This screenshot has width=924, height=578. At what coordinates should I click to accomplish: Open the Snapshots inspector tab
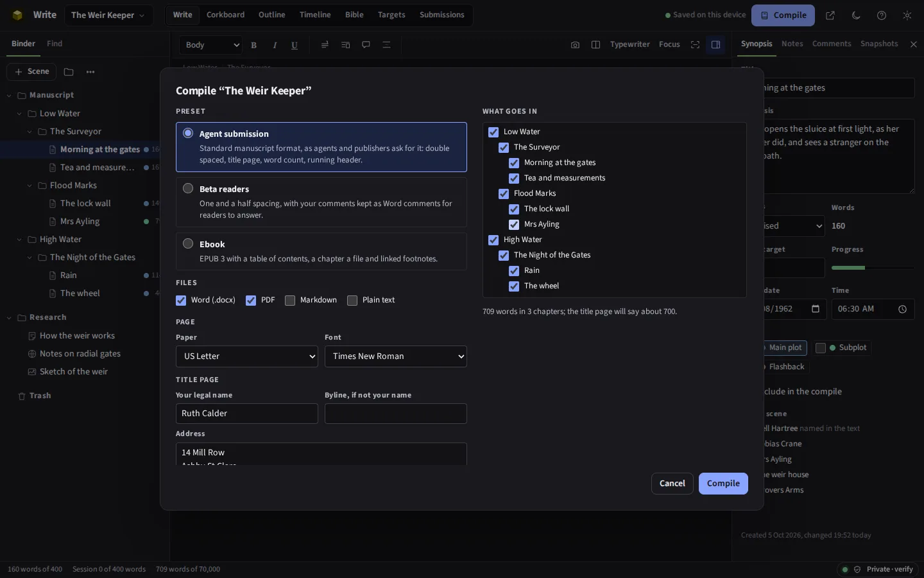click(879, 44)
